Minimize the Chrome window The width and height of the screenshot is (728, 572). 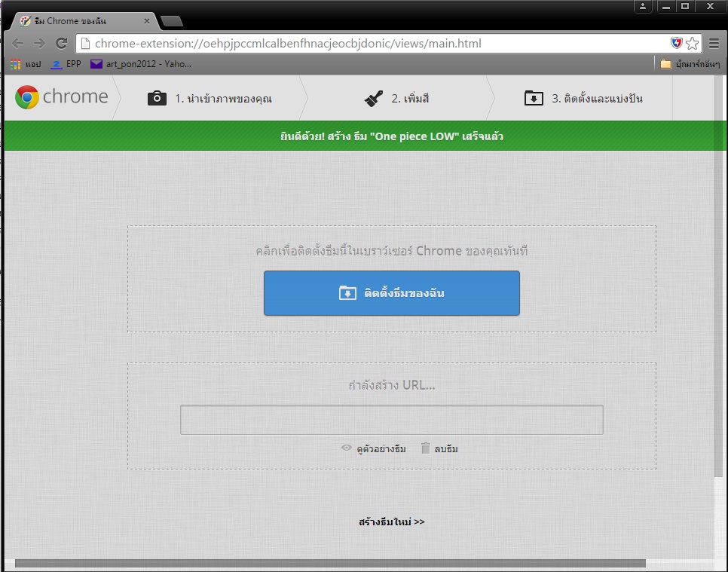666,6
